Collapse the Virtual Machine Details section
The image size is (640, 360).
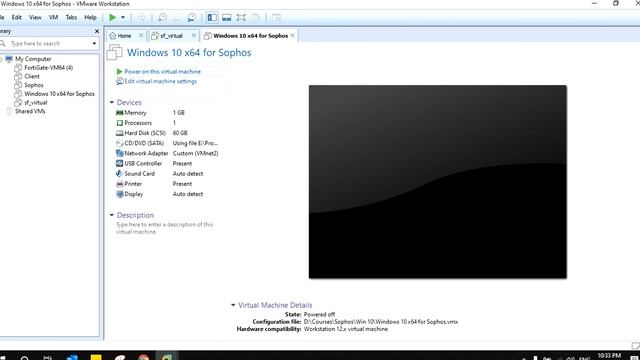[x=233, y=305]
